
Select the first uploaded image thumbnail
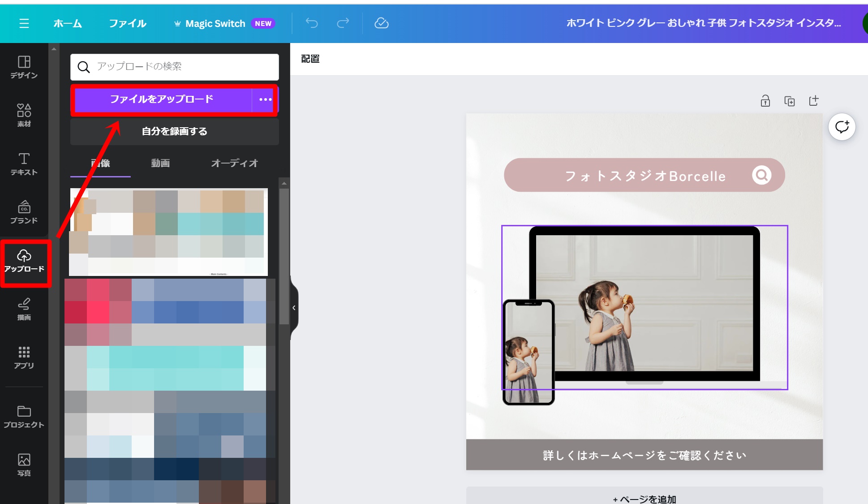[x=168, y=232]
